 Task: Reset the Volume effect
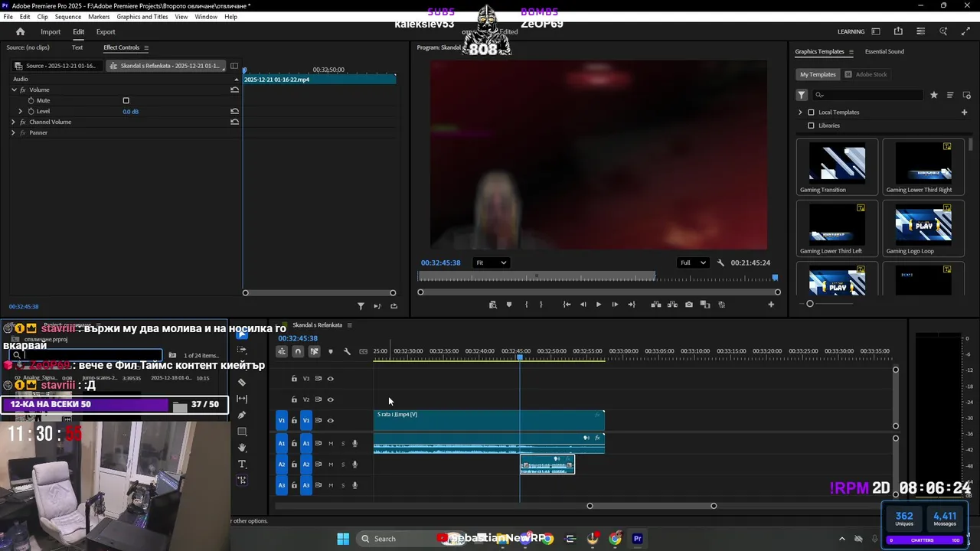coord(234,90)
